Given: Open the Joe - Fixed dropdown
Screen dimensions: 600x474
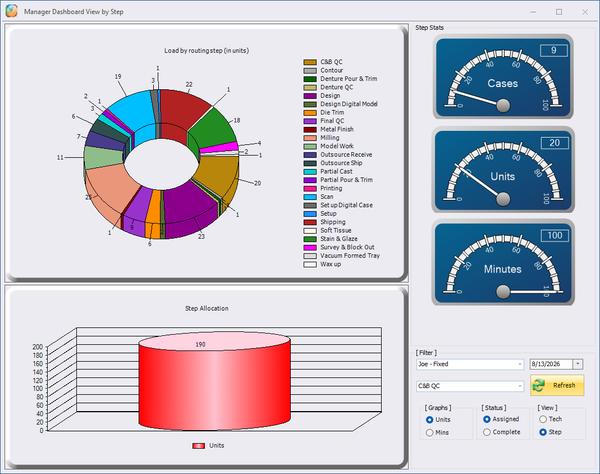Looking at the screenshot, I should point(470,364).
